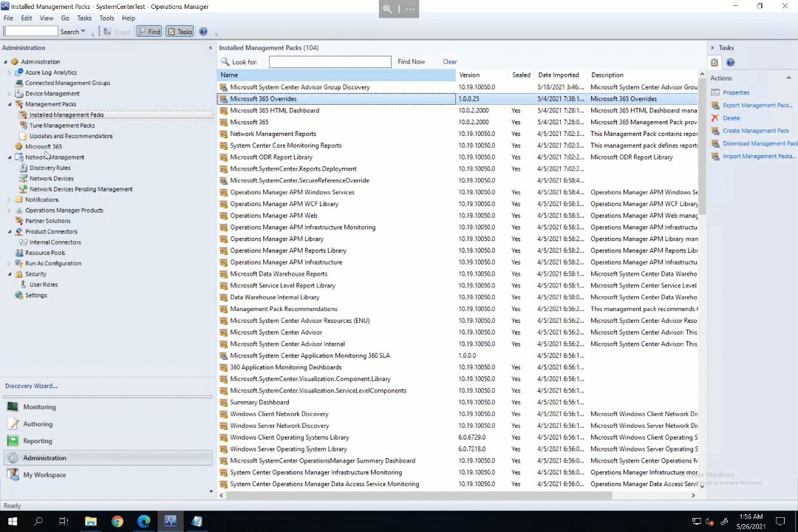Viewport: 798px width, 532px height.
Task: Collapse the Security tree node
Action: click(9, 274)
